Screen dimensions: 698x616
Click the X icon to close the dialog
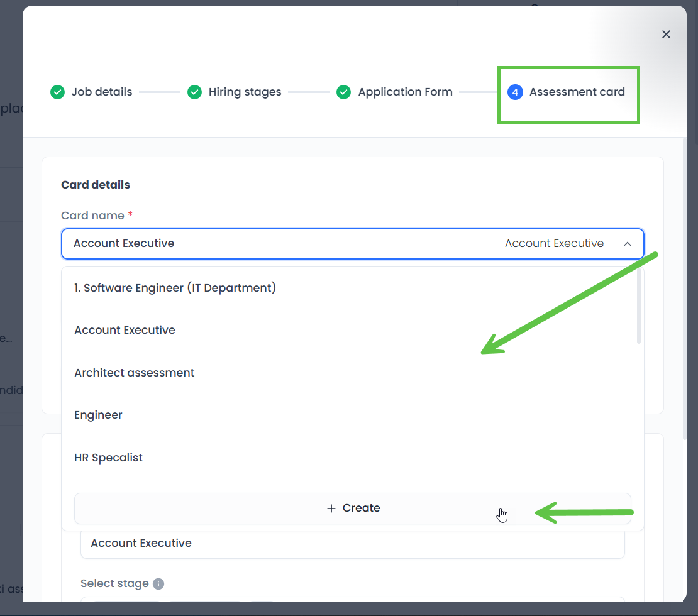click(666, 34)
